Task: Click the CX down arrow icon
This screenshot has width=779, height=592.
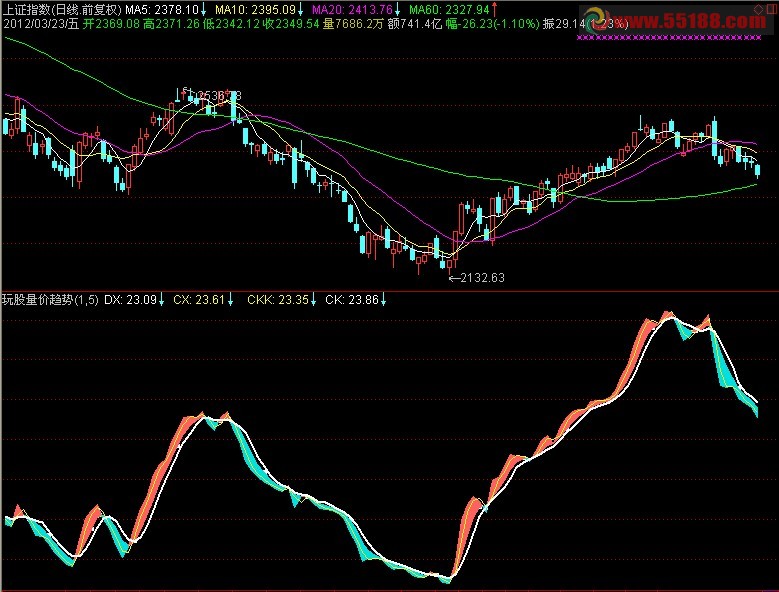Action: point(231,299)
